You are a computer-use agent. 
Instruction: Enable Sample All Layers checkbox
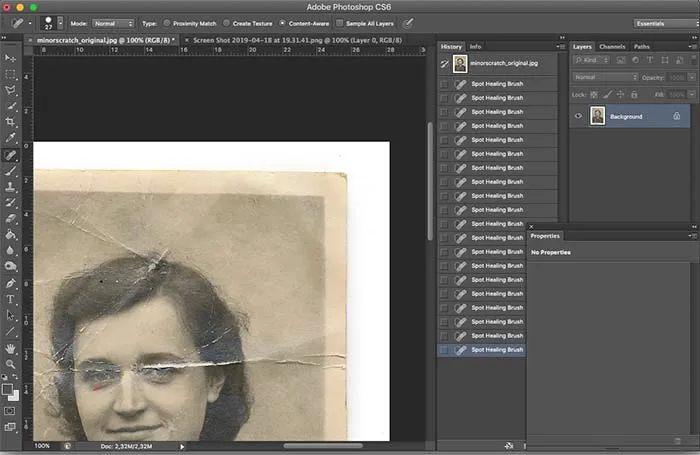[340, 23]
